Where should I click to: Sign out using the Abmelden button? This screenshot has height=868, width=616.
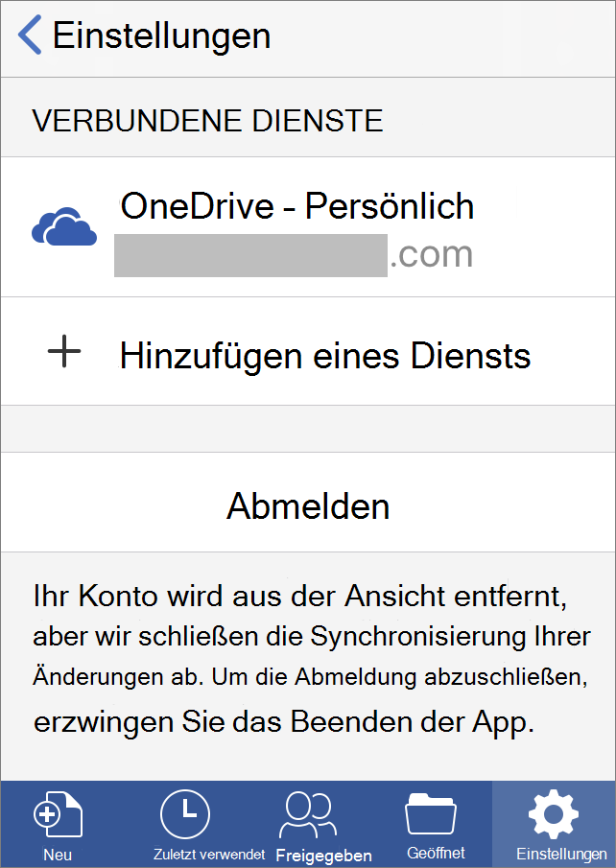click(308, 502)
